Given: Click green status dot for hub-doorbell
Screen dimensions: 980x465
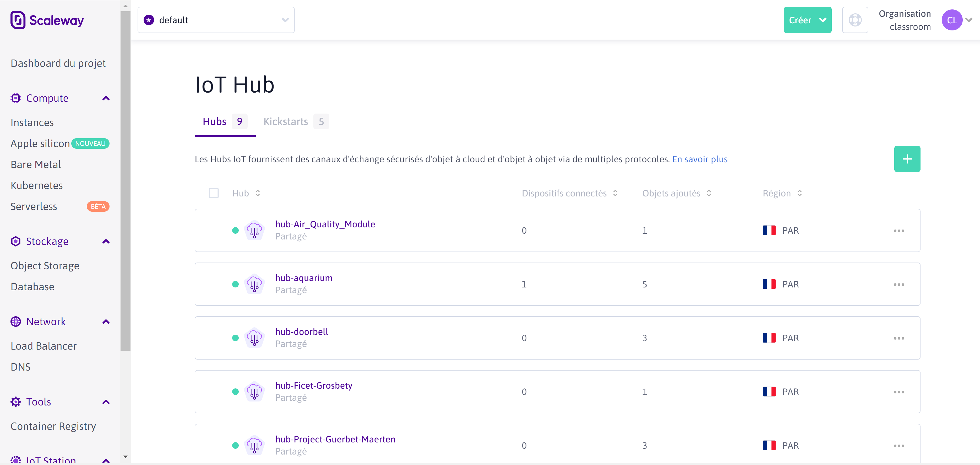Looking at the screenshot, I should point(235,338).
